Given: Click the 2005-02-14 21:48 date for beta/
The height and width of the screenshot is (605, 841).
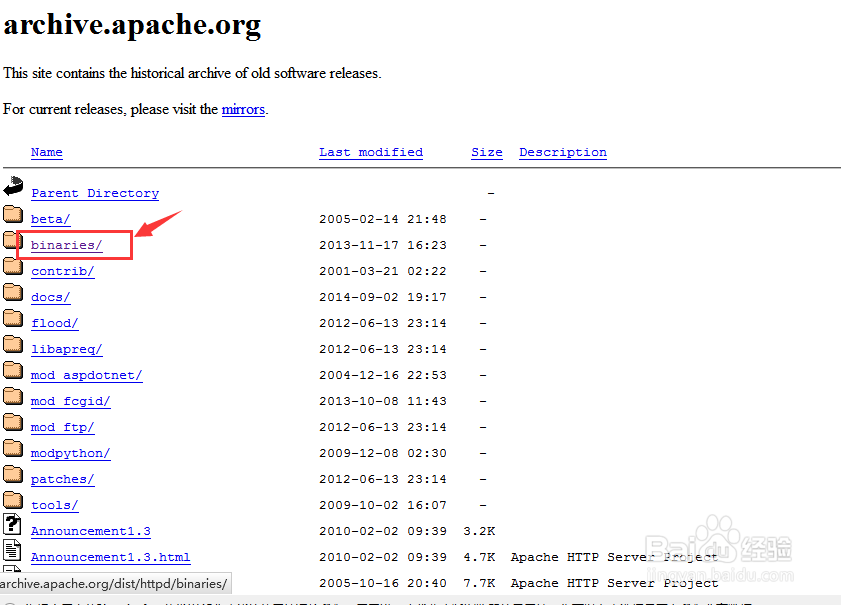Looking at the screenshot, I should 383,219.
